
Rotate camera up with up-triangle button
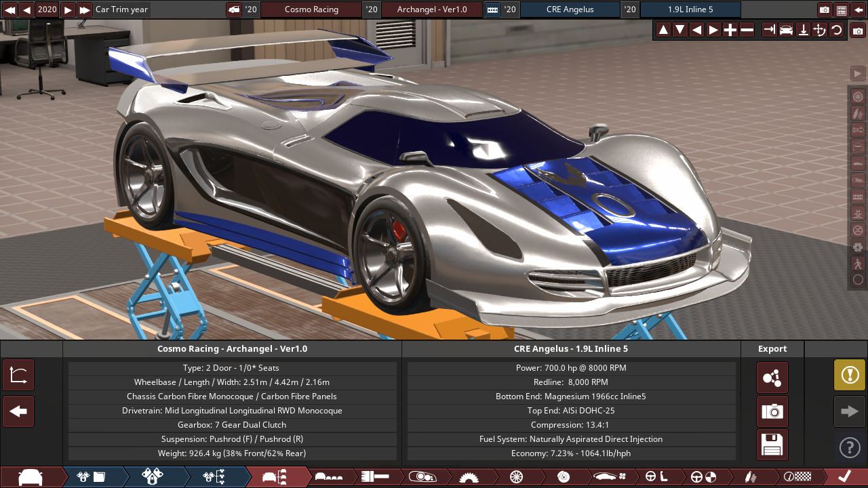pyautogui.click(x=663, y=30)
